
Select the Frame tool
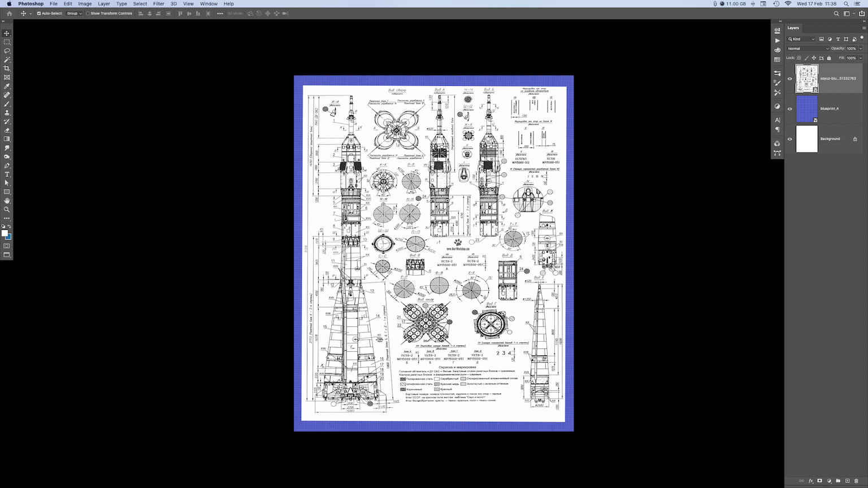point(7,77)
